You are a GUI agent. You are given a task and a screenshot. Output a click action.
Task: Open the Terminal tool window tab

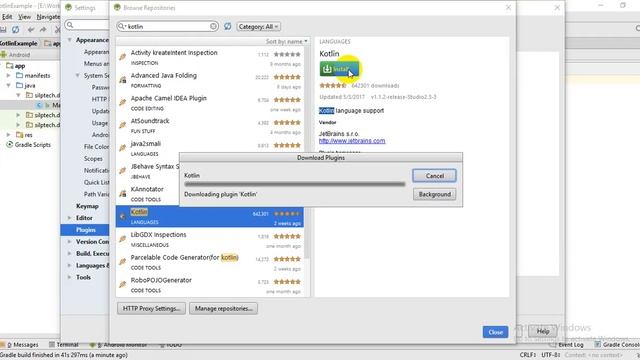pos(64,345)
